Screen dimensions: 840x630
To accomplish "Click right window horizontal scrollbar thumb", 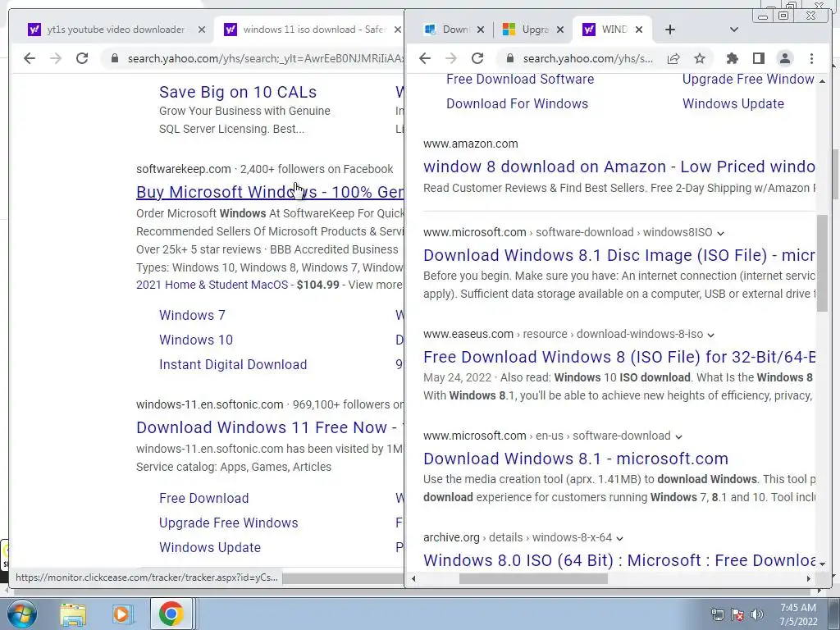I will (x=533, y=578).
